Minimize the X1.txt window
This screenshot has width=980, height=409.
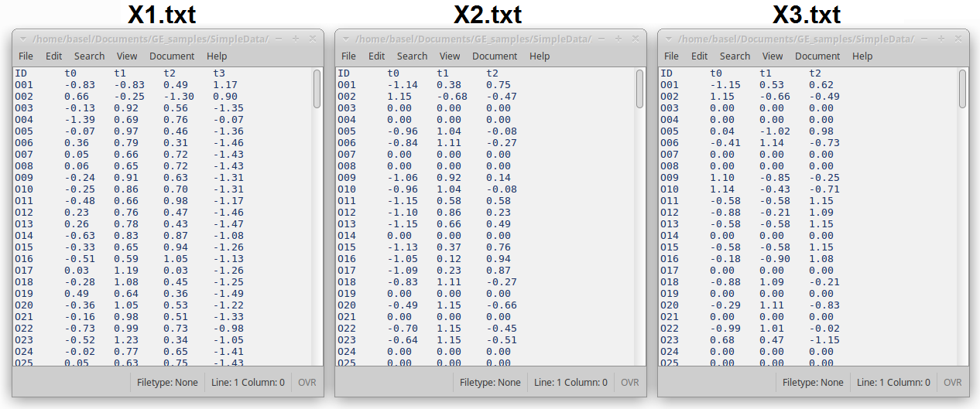tap(279, 39)
